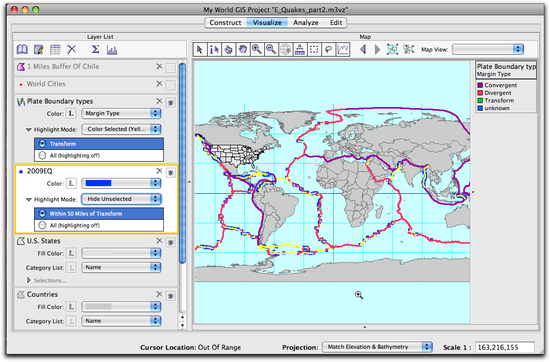Image resolution: width=550 pixels, height=362 pixels.
Task: Choose the pointing finger link tool
Action: point(228,49)
